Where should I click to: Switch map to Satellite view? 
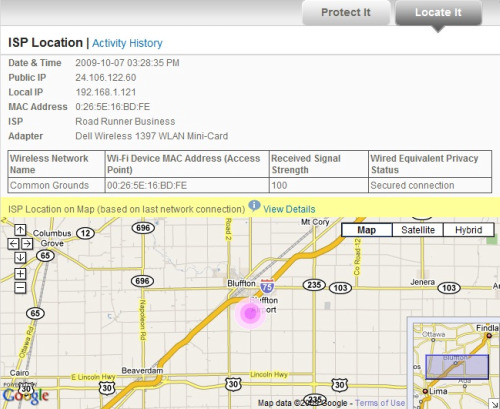[x=418, y=230]
